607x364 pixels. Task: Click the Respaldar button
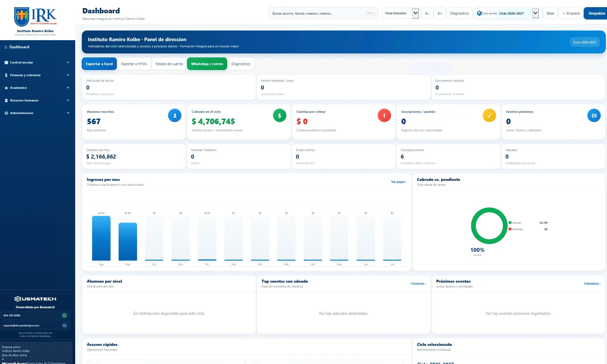[596, 13]
